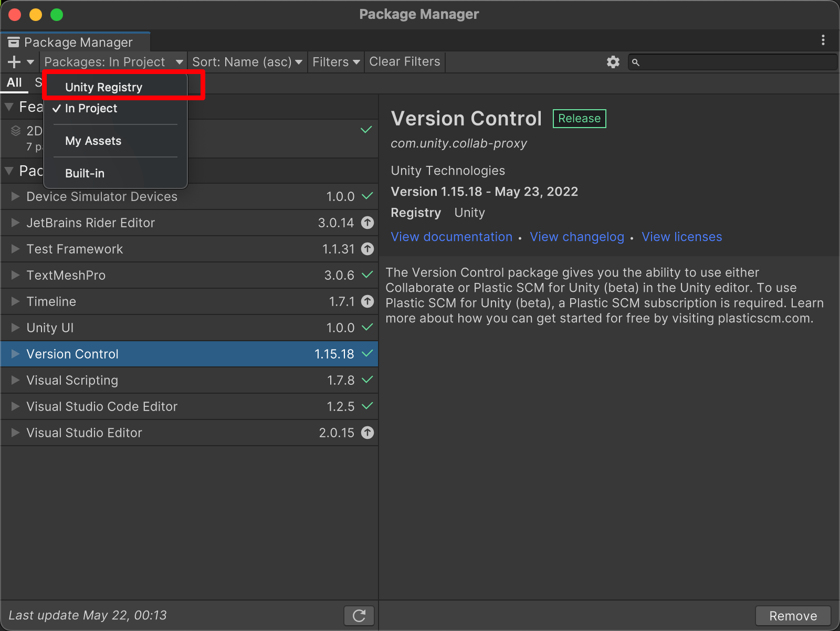The height and width of the screenshot is (631, 840).
Task: Collapse the Features section
Action: click(9, 107)
